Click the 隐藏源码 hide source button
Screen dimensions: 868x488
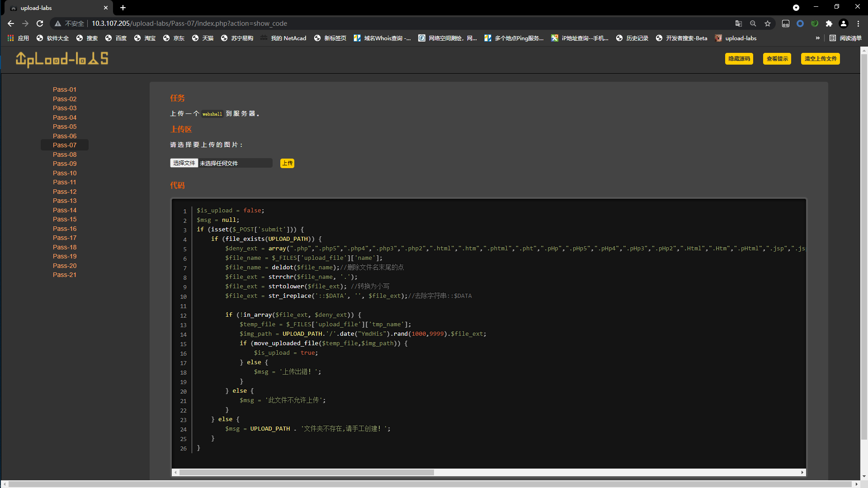[x=739, y=59]
